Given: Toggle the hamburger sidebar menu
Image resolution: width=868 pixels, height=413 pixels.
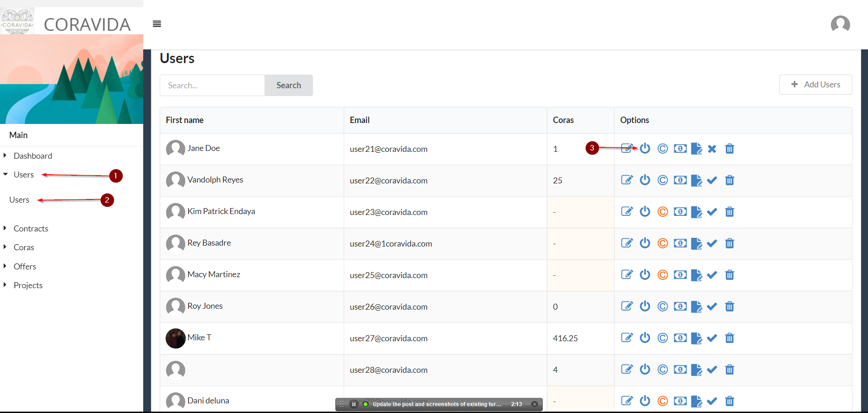Looking at the screenshot, I should tap(157, 24).
